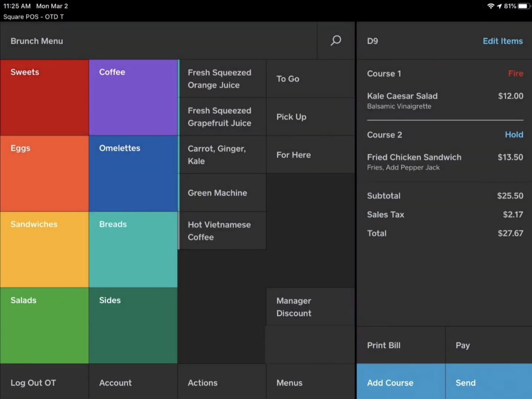532x399 pixels.
Task: Tap the Subtotal $25.50 row
Action: (x=445, y=196)
